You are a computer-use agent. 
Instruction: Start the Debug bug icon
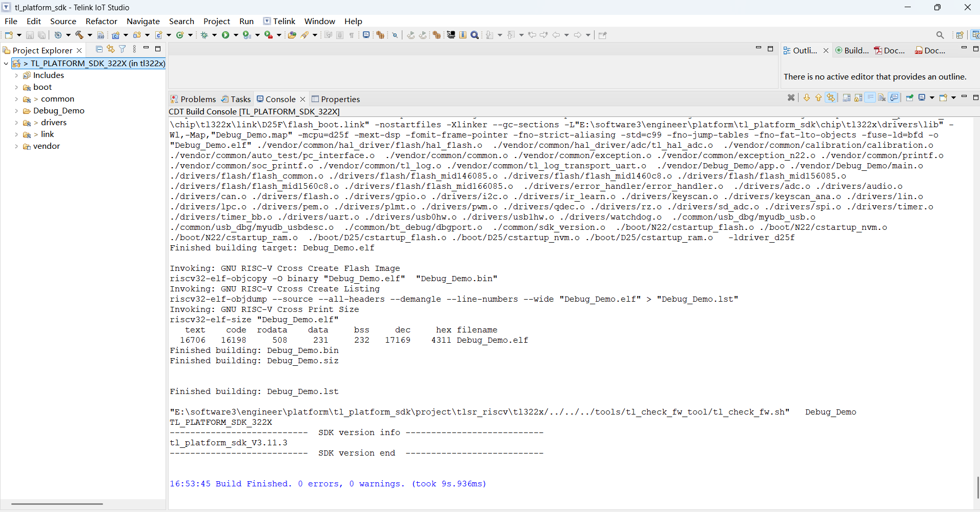(205, 35)
